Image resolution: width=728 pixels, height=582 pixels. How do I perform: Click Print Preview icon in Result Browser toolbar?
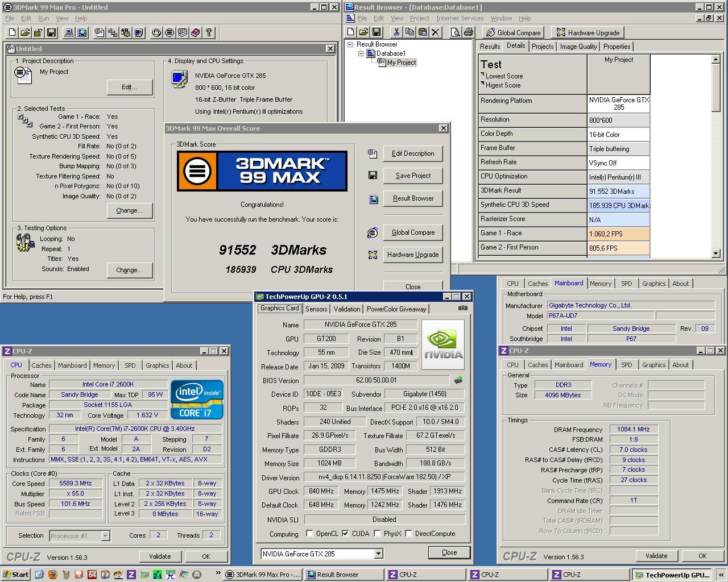click(x=455, y=32)
